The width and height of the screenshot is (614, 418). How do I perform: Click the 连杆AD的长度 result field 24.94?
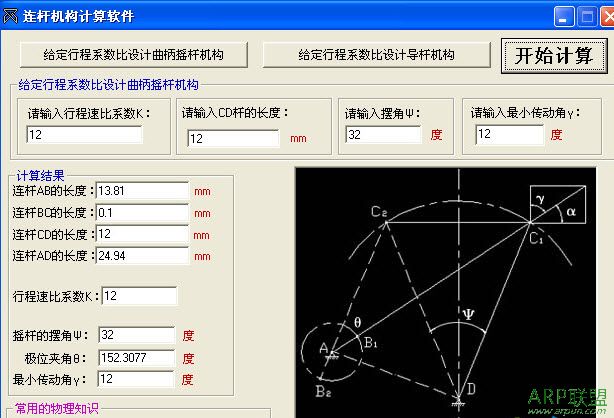pyautogui.click(x=142, y=256)
